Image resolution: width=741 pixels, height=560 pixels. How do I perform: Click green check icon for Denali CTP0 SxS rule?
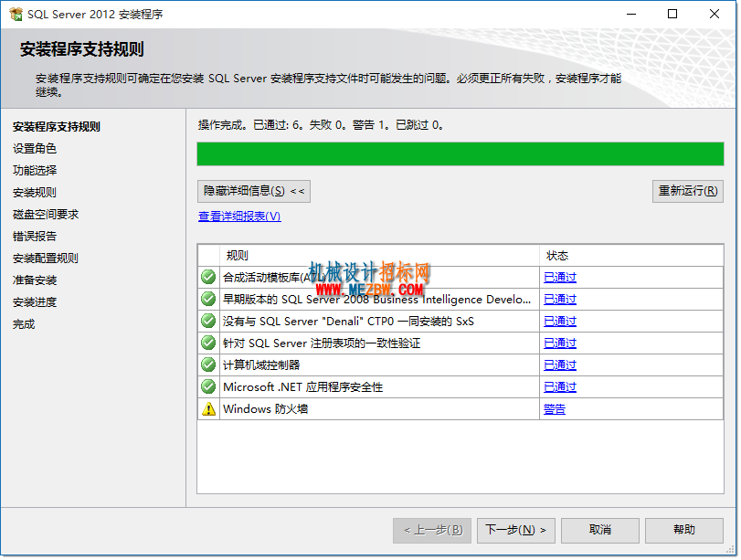click(208, 321)
